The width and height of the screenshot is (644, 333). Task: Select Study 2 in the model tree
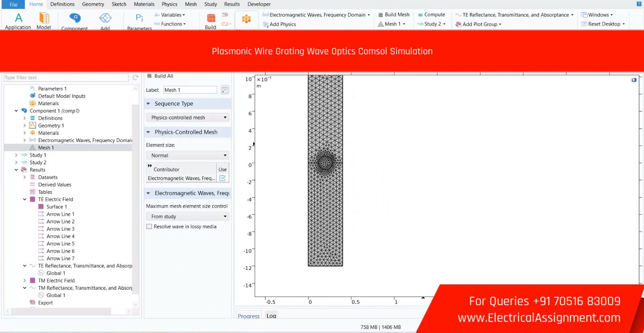(38, 163)
